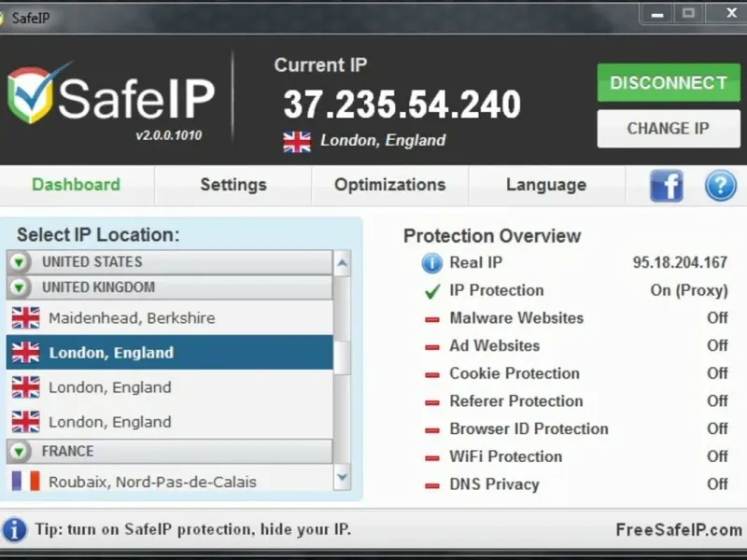The width and height of the screenshot is (747, 560).
Task: Click the location list scrollbar thumb
Action: tap(342, 357)
